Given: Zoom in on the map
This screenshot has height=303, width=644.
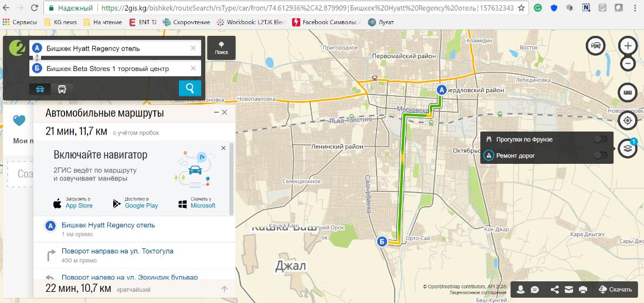Looking at the screenshot, I should coord(628,46).
